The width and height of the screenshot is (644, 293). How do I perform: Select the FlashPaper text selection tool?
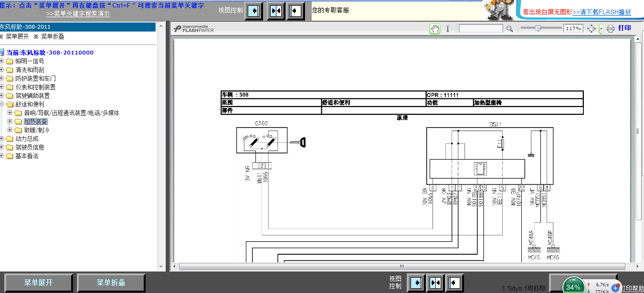[448, 29]
